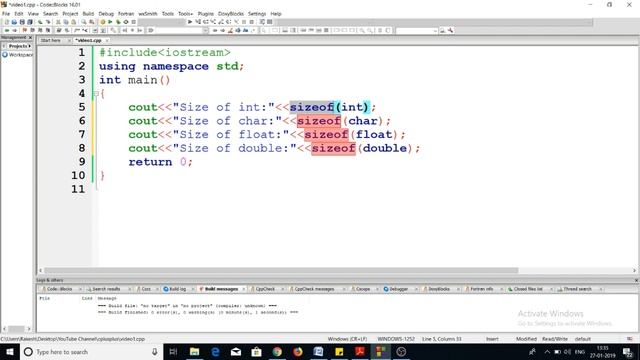Viewport: 640px width, 360px height.
Task: Open the CppCheck log tab
Action: point(265,289)
